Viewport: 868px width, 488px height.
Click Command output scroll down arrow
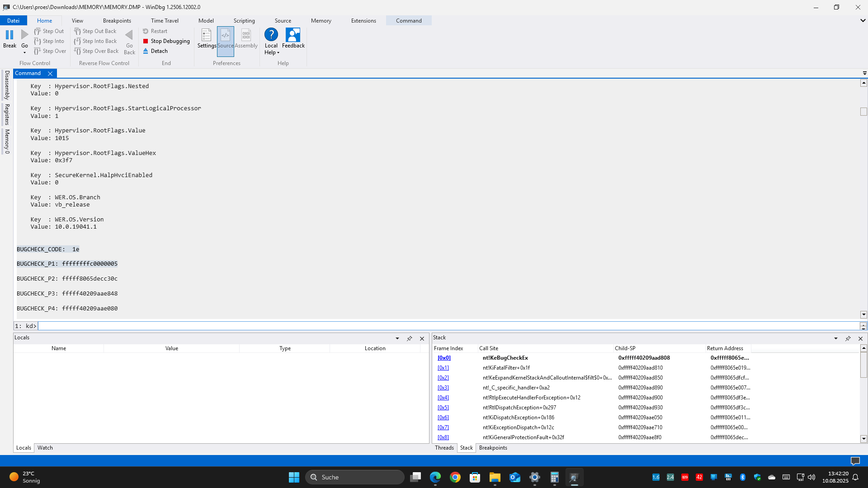(863, 314)
